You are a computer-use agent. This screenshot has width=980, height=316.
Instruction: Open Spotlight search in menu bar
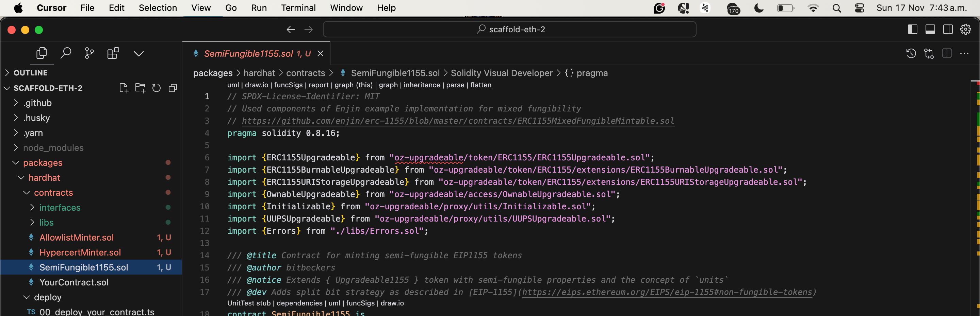[x=837, y=8]
